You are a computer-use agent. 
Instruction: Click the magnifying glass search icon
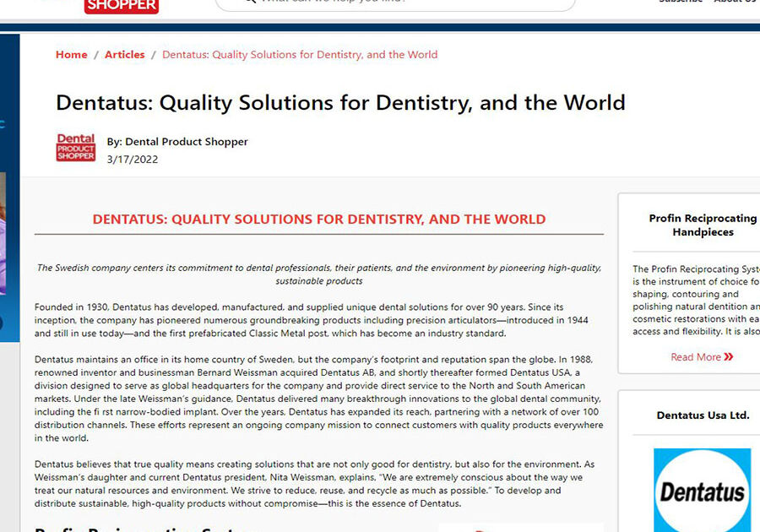tap(247, 3)
